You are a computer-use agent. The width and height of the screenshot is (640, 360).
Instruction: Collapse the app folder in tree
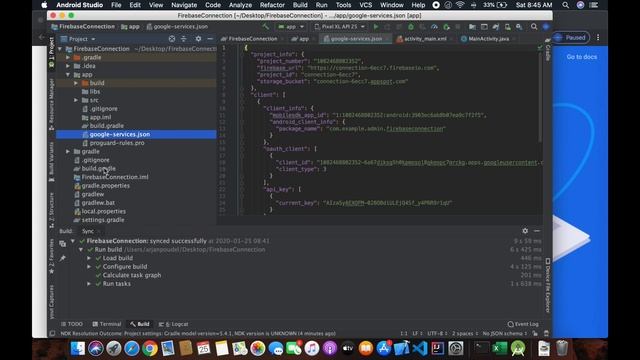click(68, 75)
